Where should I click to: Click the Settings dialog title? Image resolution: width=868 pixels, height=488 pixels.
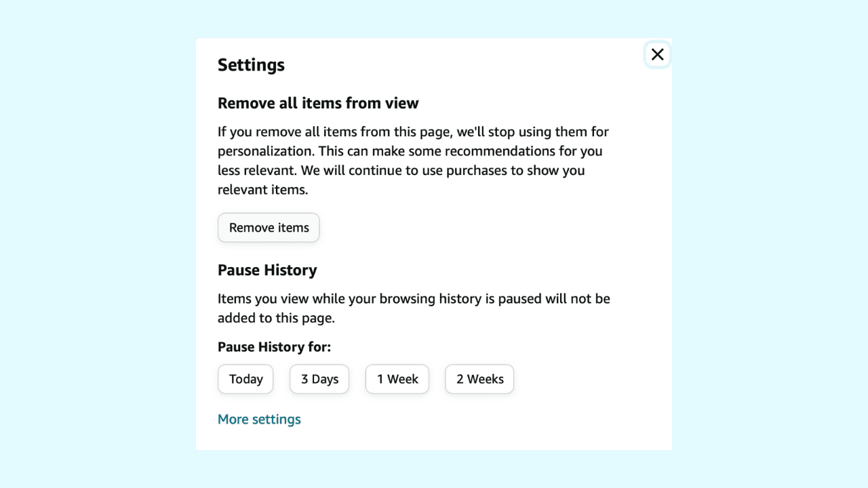tap(251, 65)
